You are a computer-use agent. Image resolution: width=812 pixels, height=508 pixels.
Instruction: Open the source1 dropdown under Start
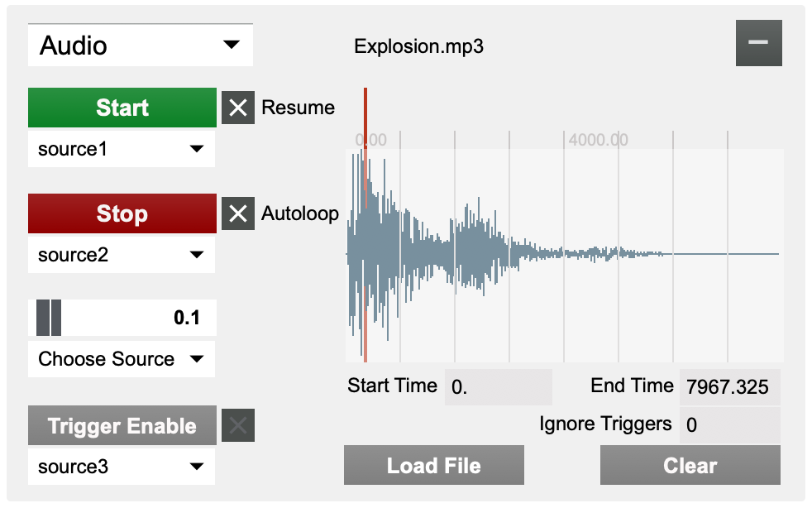(x=122, y=149)
